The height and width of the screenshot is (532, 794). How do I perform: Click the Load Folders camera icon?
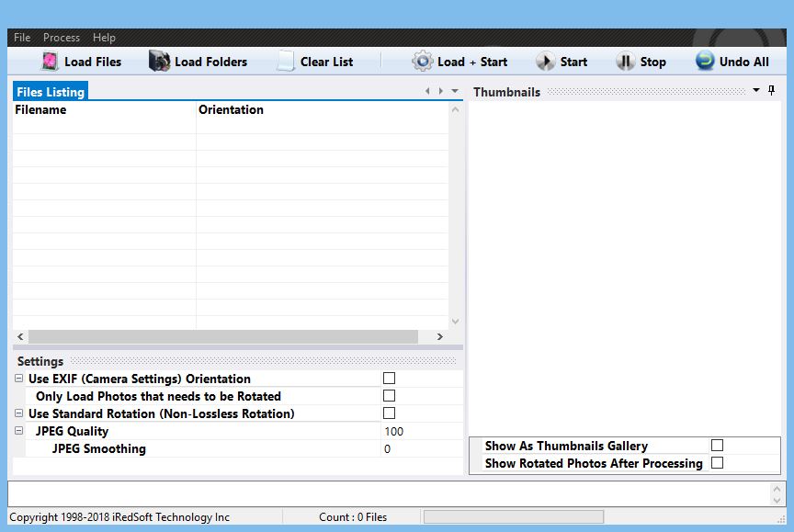pyautogui.click(x=160, y=62)
